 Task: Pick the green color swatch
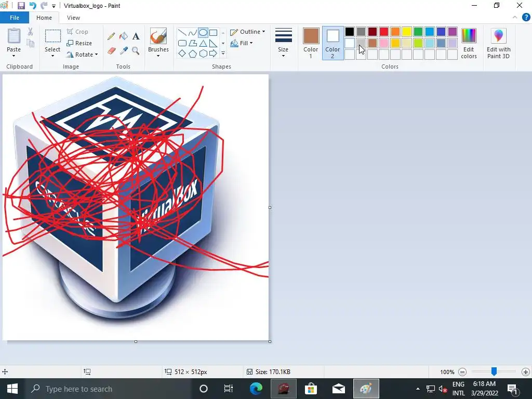[418, 32]
